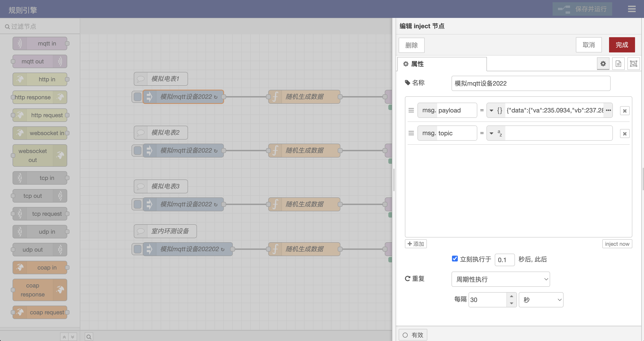Click the 取消 cancel button
This screenshot has height=341, width=644.
(588, 45)
